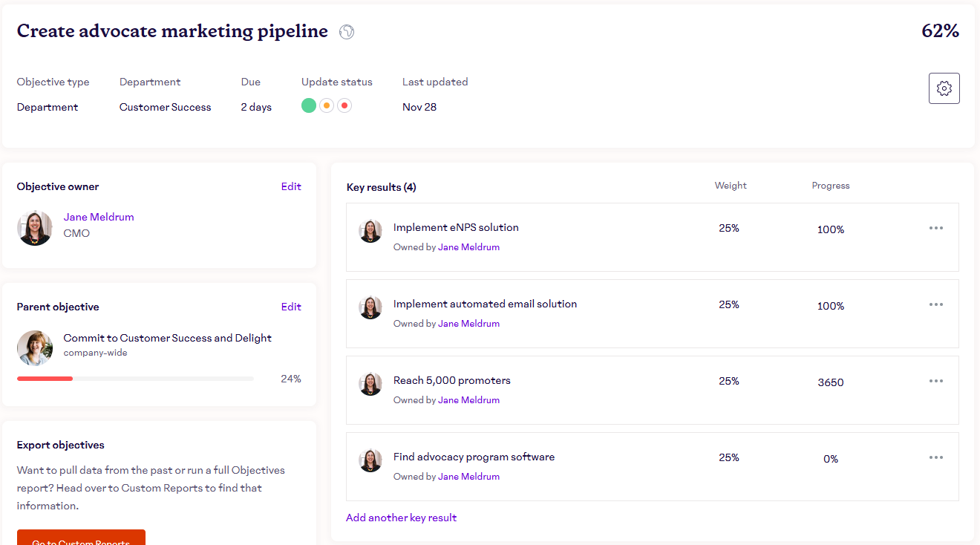
Task: Open more options for Implement automated email solution
Action: (x=935, y=304)
